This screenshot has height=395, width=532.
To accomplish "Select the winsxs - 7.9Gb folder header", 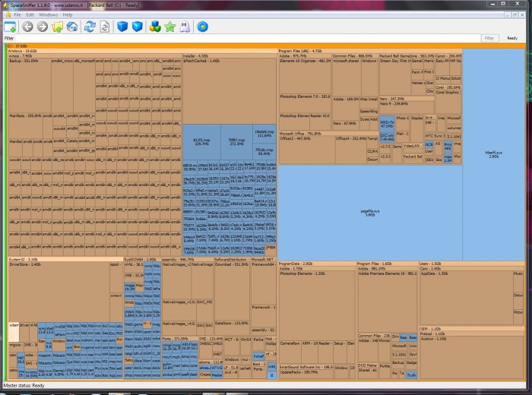I will pyautogui.click(x=95, y=56).
